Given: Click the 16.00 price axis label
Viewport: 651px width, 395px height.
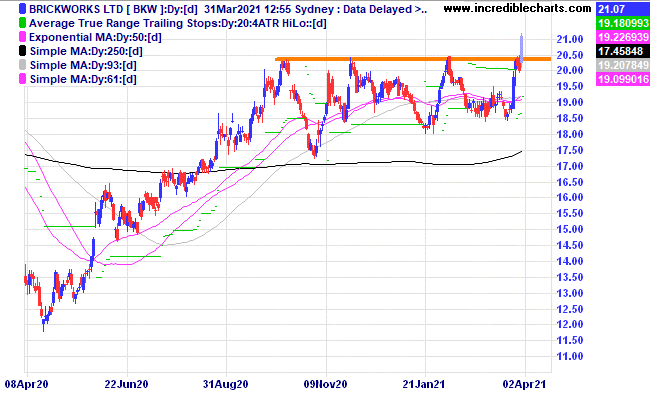Looking at the screenshot, I should click(570, 197).
